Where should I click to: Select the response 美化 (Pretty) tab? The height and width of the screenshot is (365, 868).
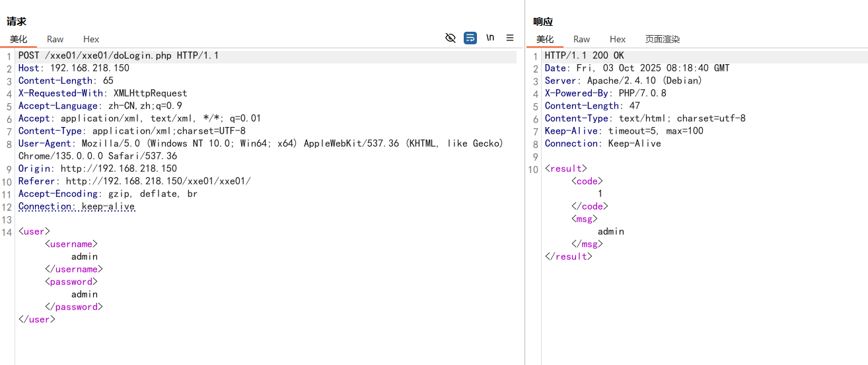pos(545,39)
